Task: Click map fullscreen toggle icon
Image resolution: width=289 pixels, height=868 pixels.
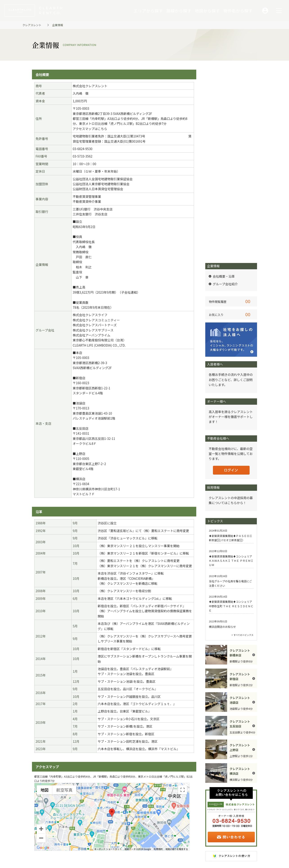Action: point(182,790)
